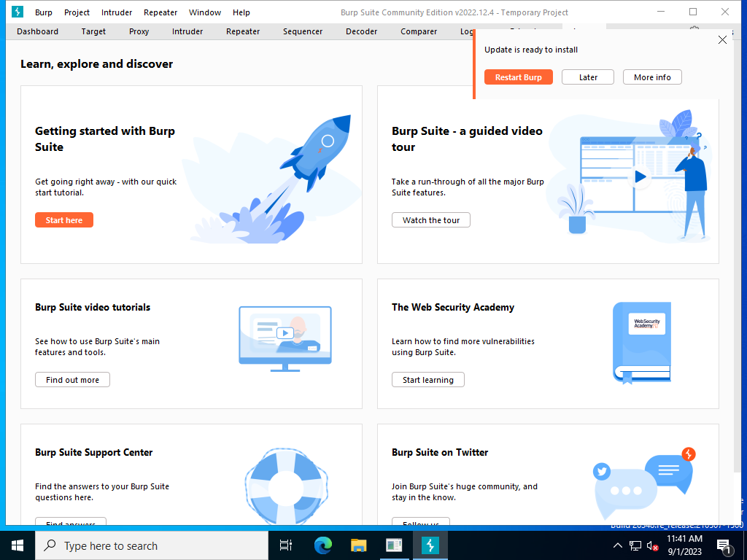Click the Start here button

[64, 220]
